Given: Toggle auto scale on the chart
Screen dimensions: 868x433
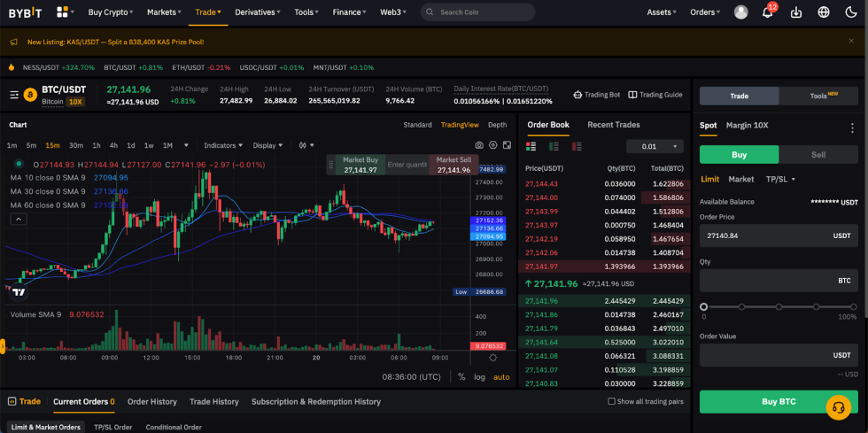Looking at the screenshot, I should click(501, 376).
